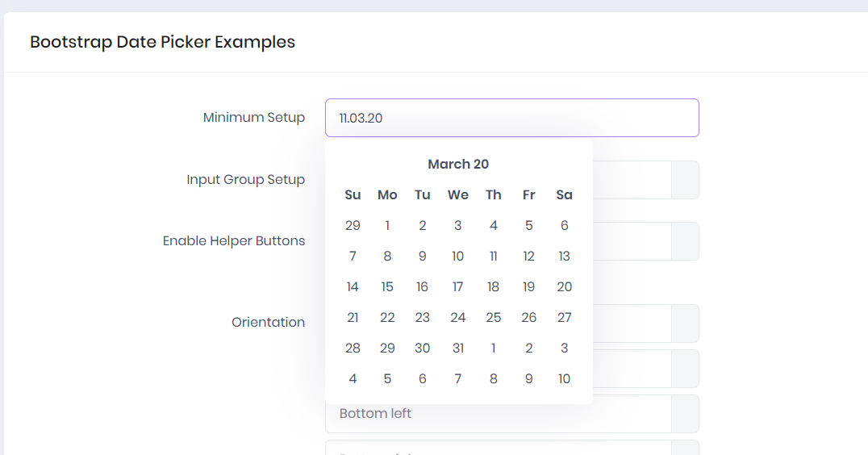868x455 pixels.
Task: Pick day 30 in the calendar
Action: click(423, 349)
